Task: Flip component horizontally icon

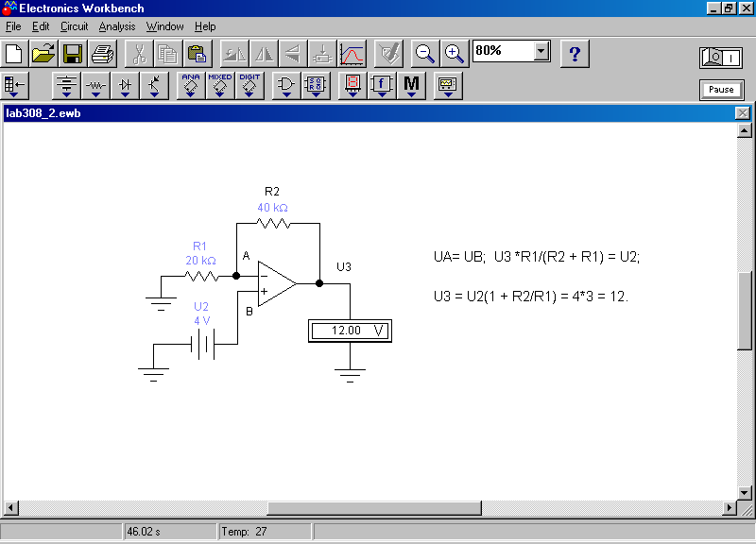Action: (x=264, y=54)
